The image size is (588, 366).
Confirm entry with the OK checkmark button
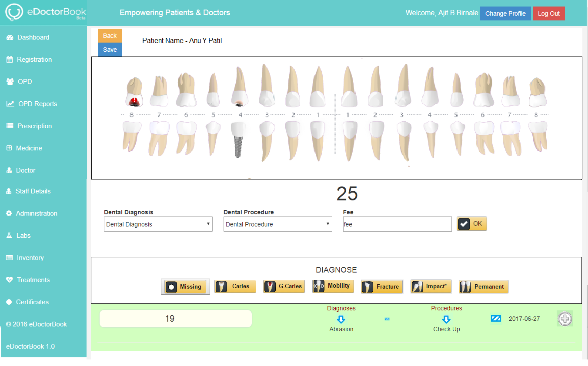point(471,224)
